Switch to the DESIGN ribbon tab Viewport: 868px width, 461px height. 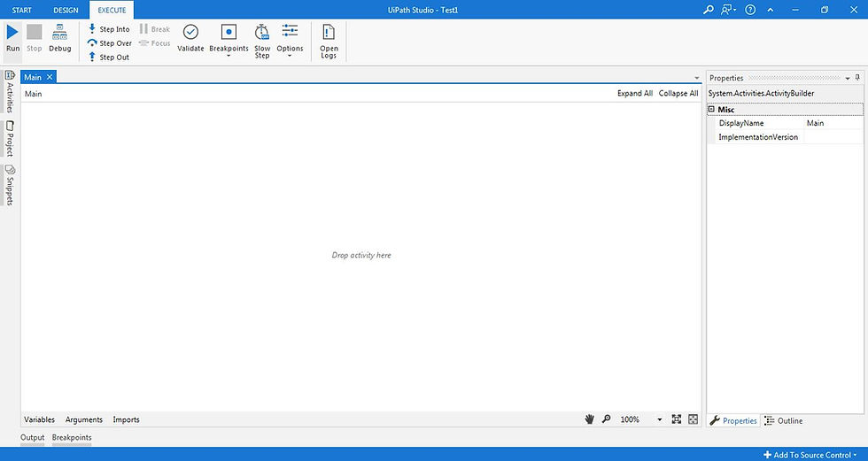point(66,10)
